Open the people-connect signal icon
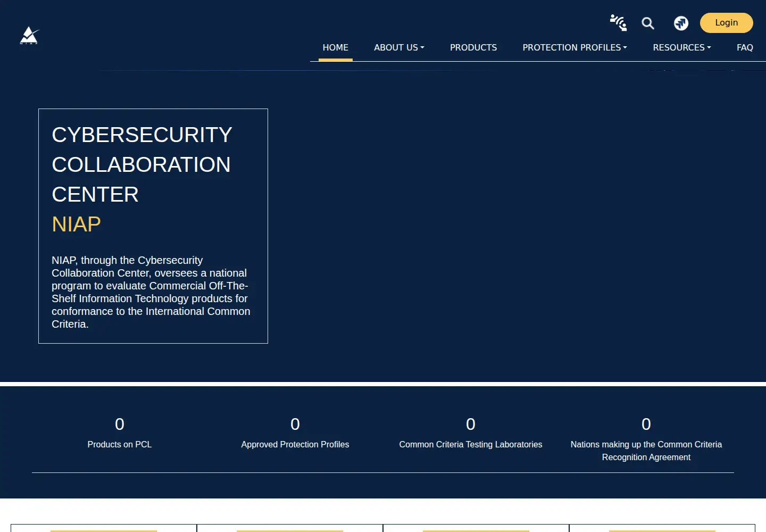 (618, 22)
